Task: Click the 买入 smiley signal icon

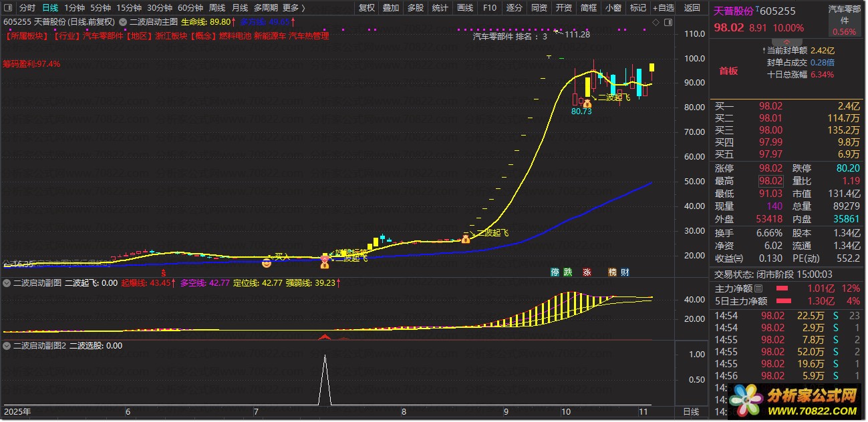Action: (267, 262)
